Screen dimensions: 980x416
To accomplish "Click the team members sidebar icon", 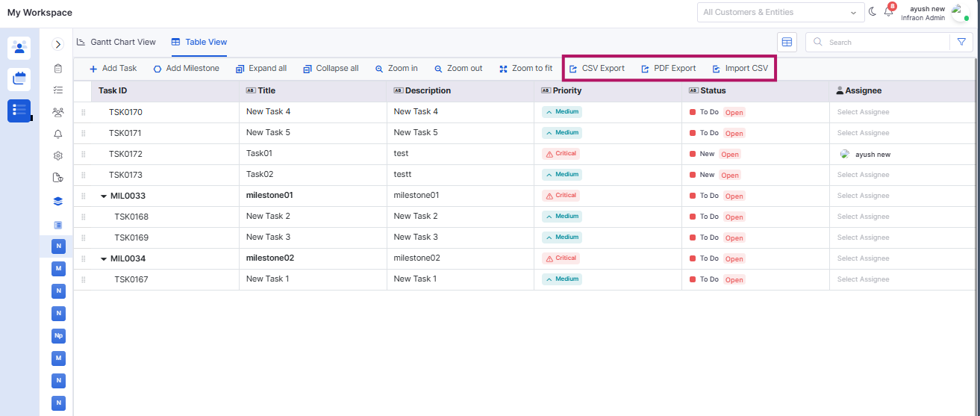I will pyautogui.click(x=58, y=112).
